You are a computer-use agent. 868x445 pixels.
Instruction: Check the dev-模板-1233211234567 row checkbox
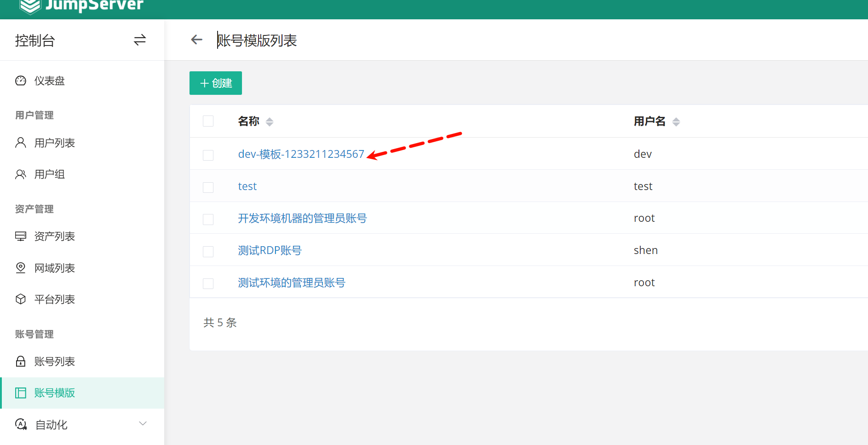208,155
